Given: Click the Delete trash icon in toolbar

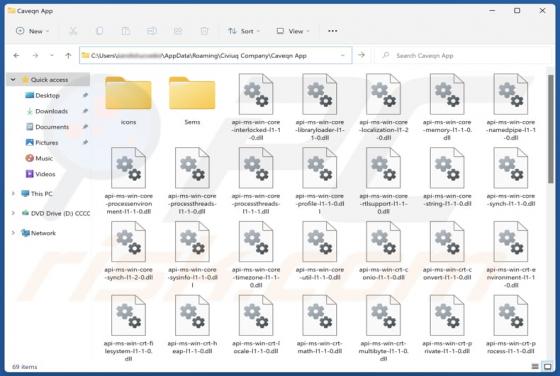Looking at the screenshot, I should [204, 31].
